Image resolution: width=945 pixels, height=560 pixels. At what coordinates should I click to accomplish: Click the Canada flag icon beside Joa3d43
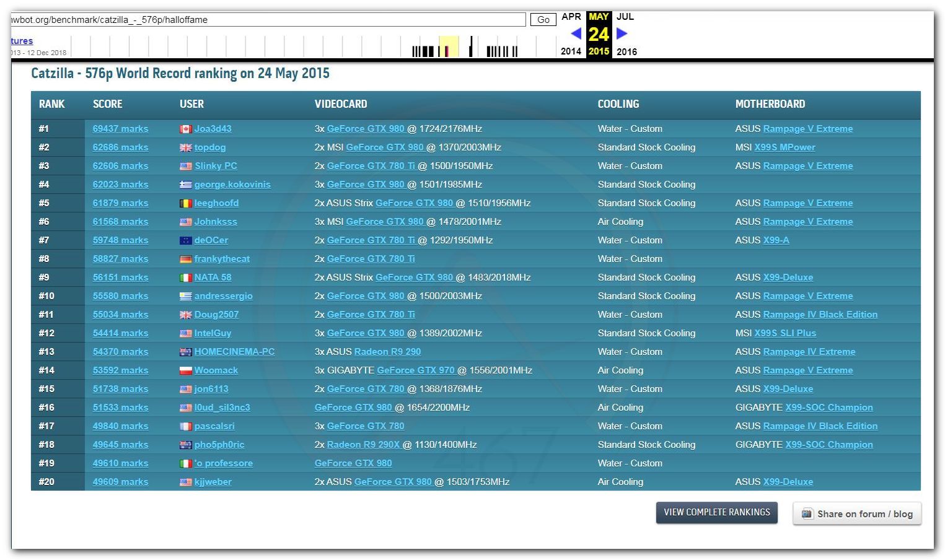(x=185, y=129)
